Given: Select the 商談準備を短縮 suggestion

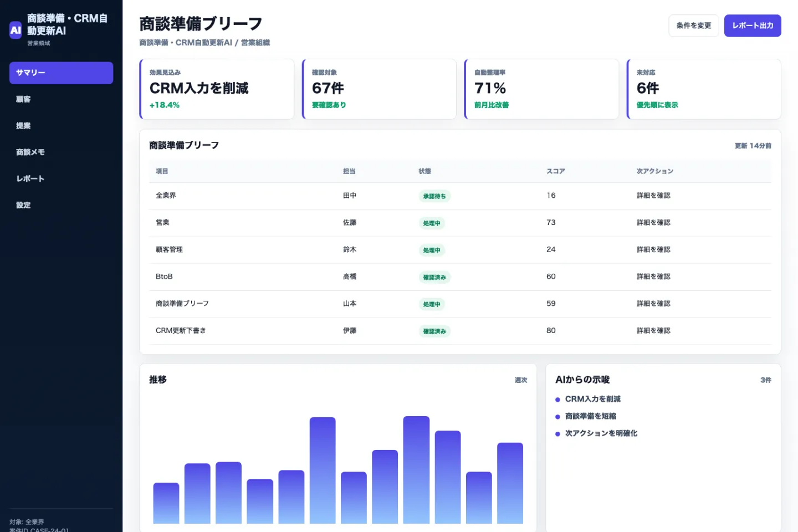Looking at the screenshot, I should 590,416.
